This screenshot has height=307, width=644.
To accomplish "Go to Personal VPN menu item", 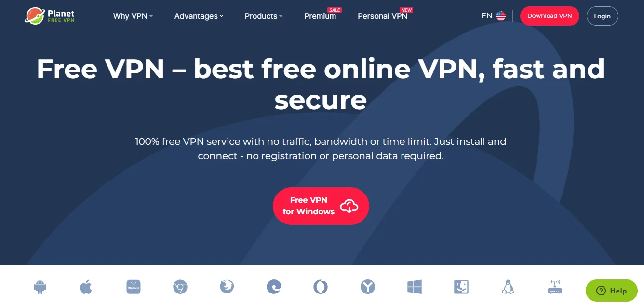I will click(383, 16).
